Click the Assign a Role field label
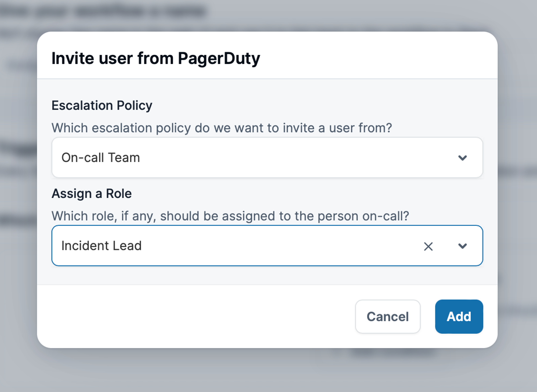537x392 pixels. [92, 194]
